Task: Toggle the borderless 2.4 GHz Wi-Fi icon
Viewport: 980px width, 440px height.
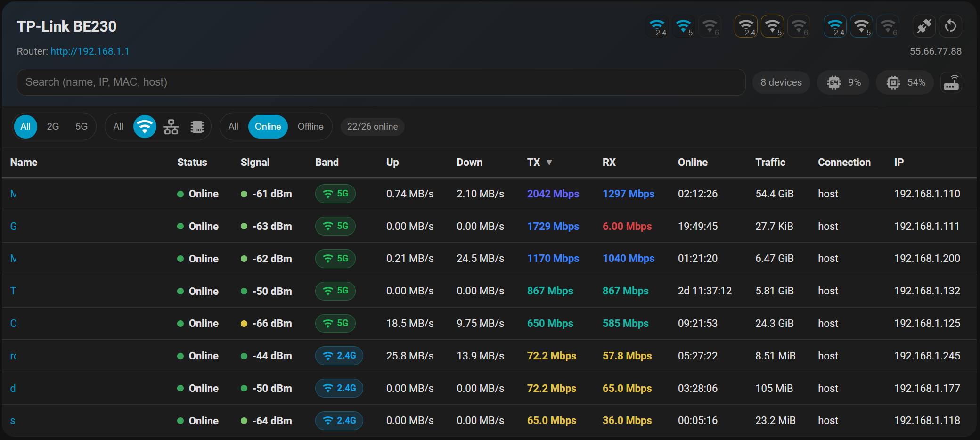Action: pyautogui.click(x=657, y=26)
